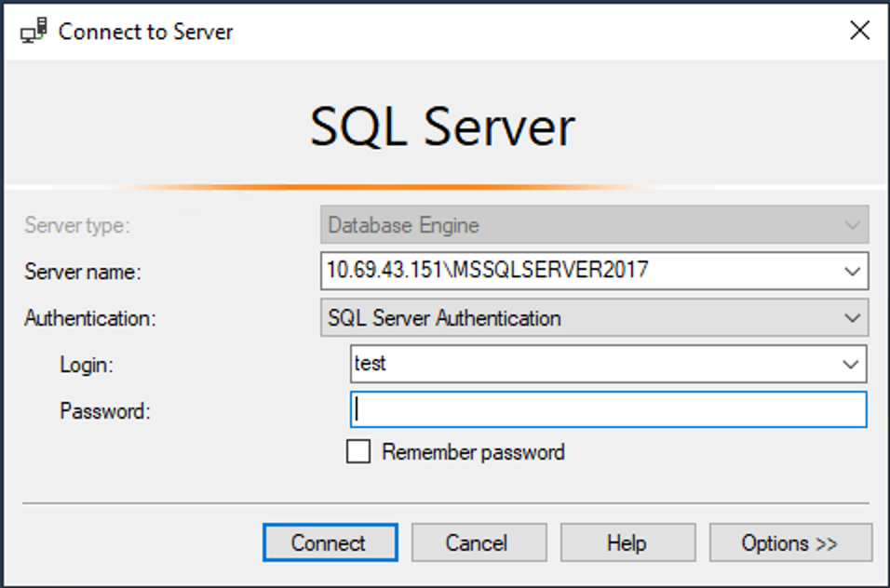
Task: Click the SQL Server banner heading
Action: pyautogui.click(x=443, y=127)
